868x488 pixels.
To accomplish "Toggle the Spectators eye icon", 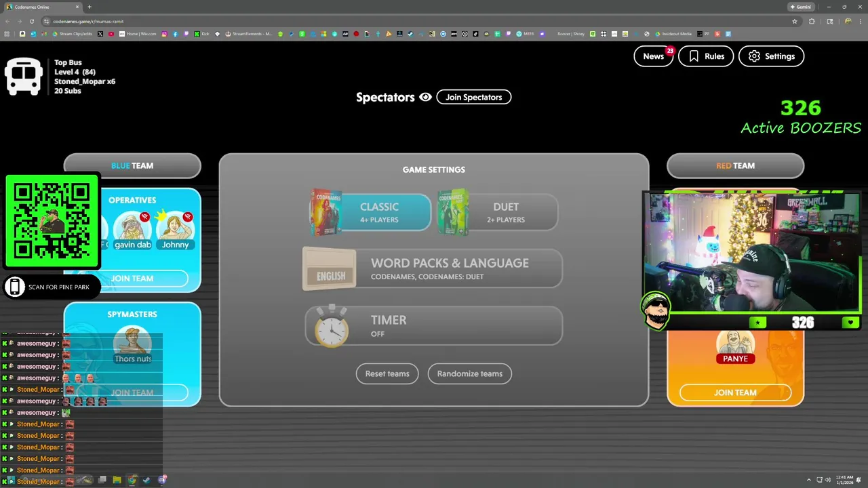I will pyautogui.click(x=425, y=97).
